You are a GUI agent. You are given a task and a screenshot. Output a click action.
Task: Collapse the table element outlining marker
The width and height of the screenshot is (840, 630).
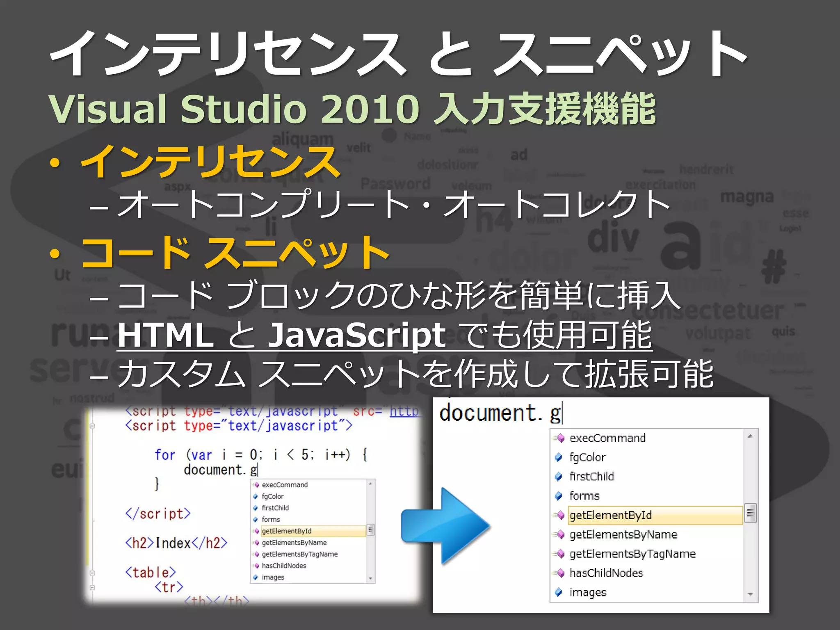[x=92, y=573]
